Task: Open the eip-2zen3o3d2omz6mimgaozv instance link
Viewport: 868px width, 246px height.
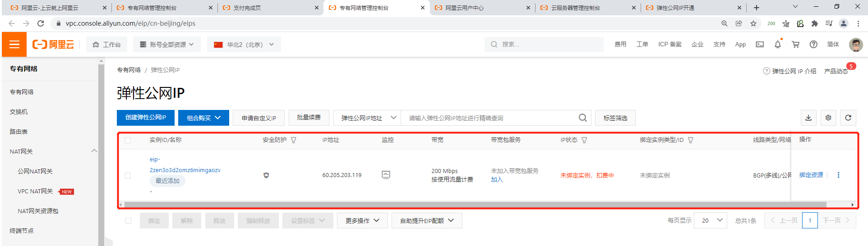Action: click(x=185, y=165)
